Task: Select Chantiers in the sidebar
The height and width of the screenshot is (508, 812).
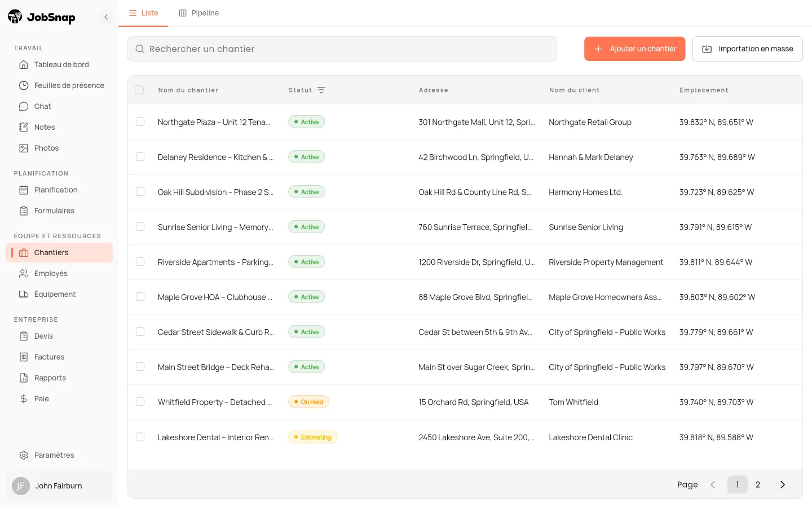Action: [x=59, y=253]
